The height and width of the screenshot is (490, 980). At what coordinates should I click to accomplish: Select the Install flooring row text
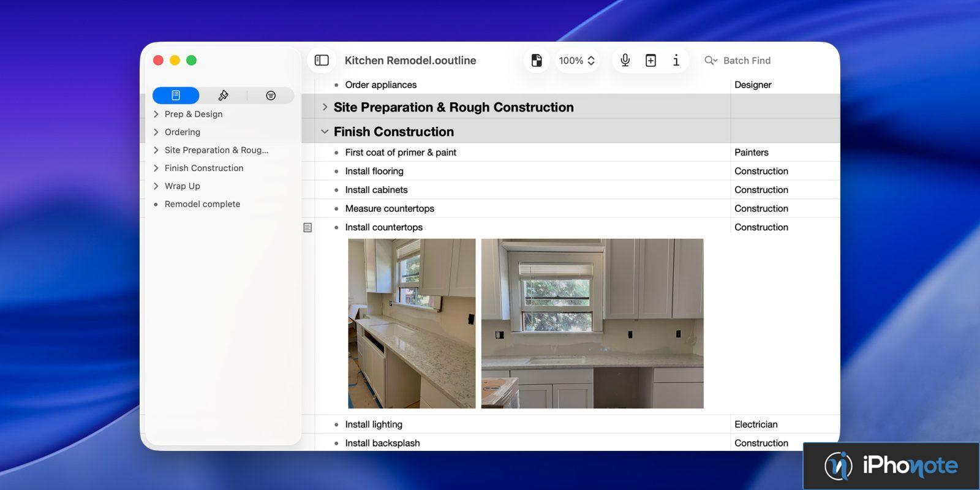pos(374,171)
